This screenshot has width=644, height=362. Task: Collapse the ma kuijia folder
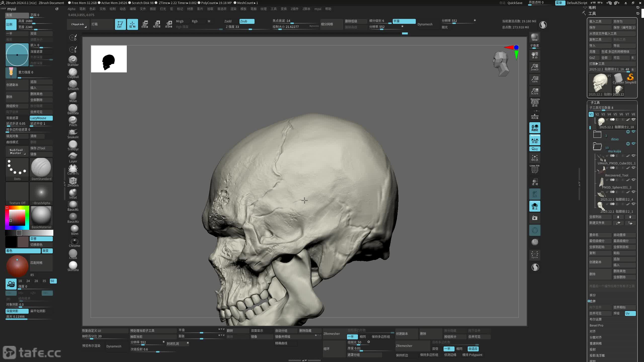click(597, 146)
